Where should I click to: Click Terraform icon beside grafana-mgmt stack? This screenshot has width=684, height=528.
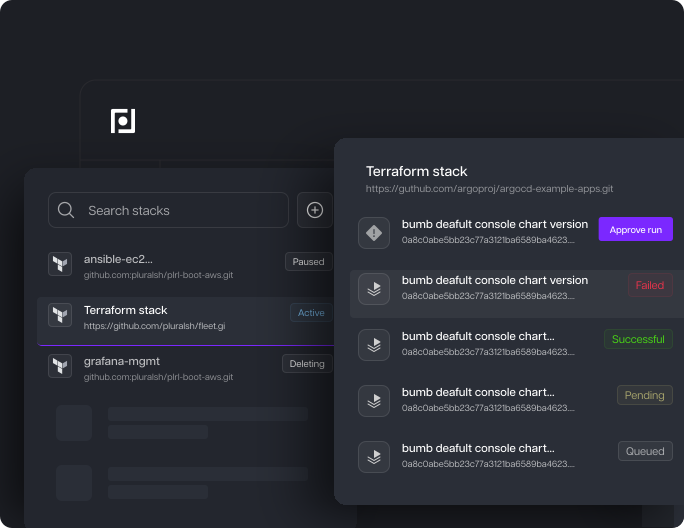click(60, 366)
